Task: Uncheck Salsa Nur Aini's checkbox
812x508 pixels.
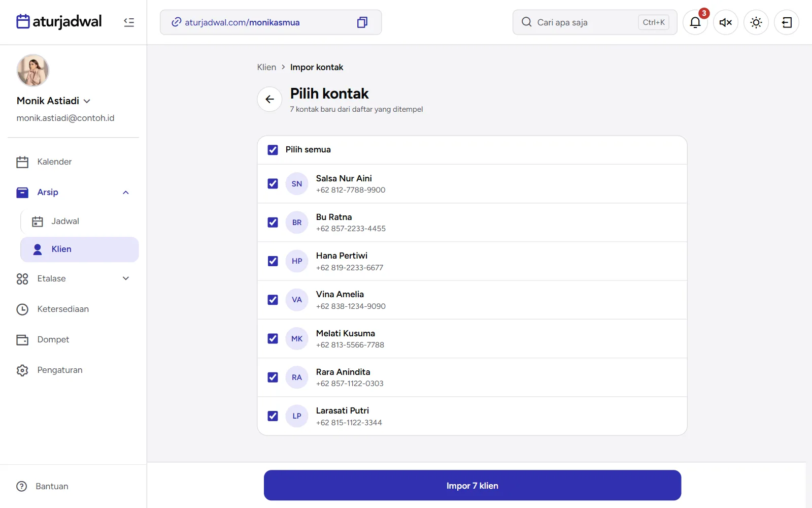Action: 273,184
